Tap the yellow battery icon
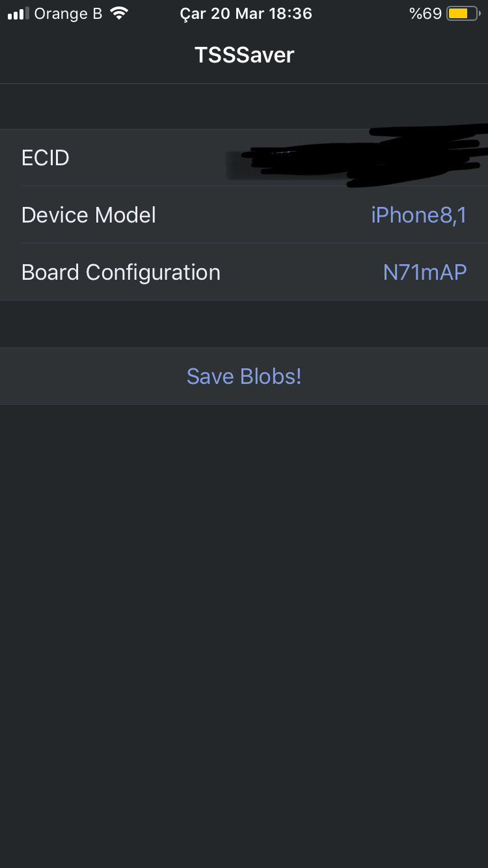The image size is (488, 868). click(x=463, y=14)
